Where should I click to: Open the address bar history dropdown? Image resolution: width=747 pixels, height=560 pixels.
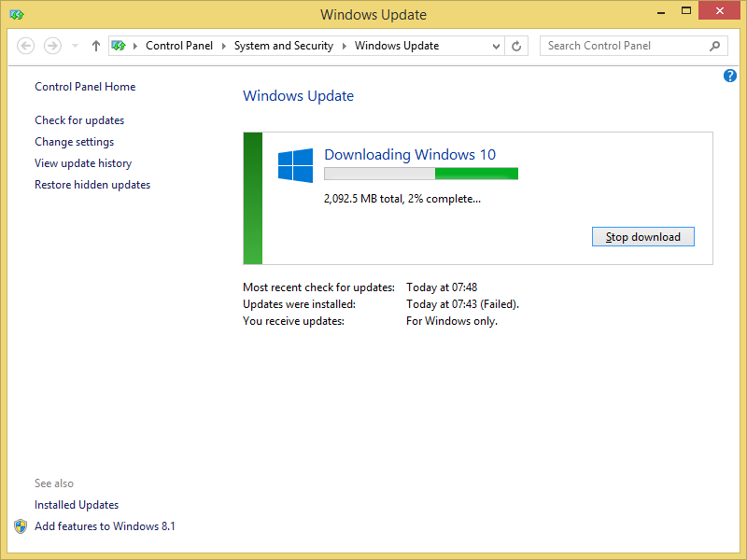(496, 46)
